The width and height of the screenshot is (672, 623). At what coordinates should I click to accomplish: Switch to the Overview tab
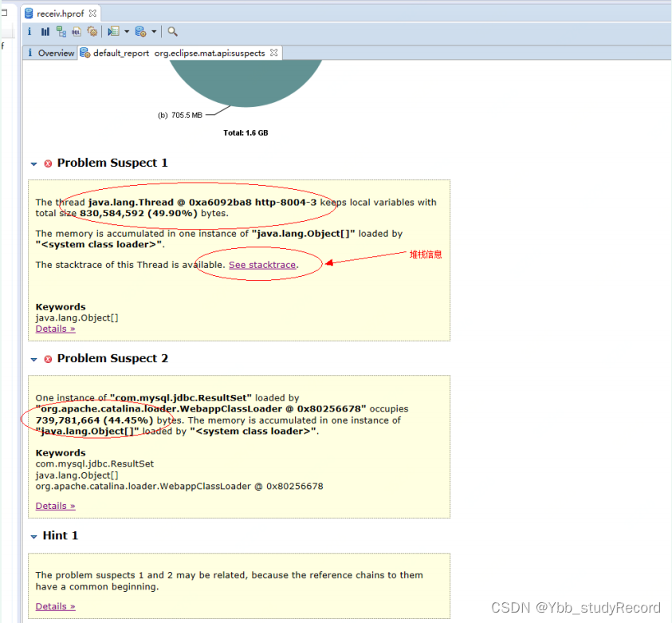point(51,53)
